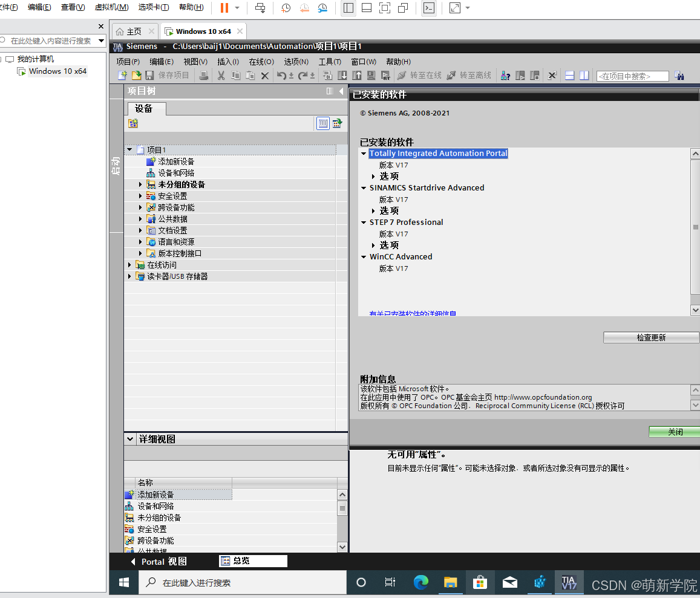Image resolution: width=700 pixels, height=598 pixels.
Task: Click the new group icon in project tree
Action: (x=133, y=123)
